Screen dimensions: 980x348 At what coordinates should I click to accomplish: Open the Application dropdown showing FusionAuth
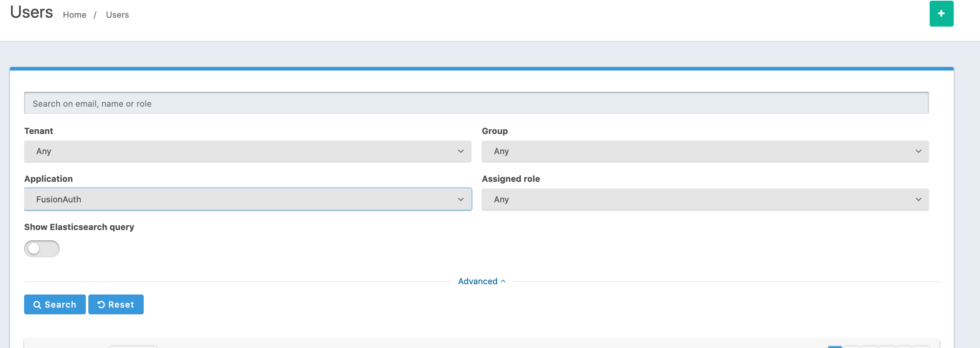pyautogui.click(x=248, y=199)
